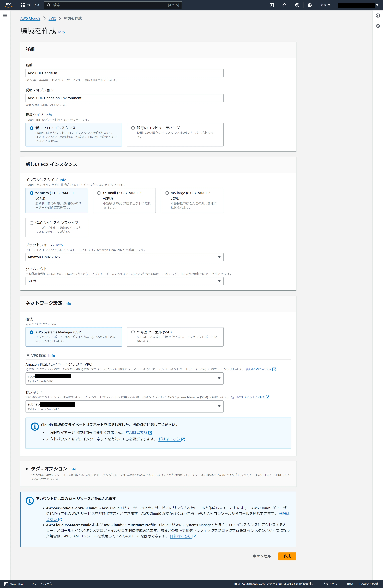This screenshot has height=588, width=383.
Task: Click the hexagon icon in the right sidebar
Action: 378,26
